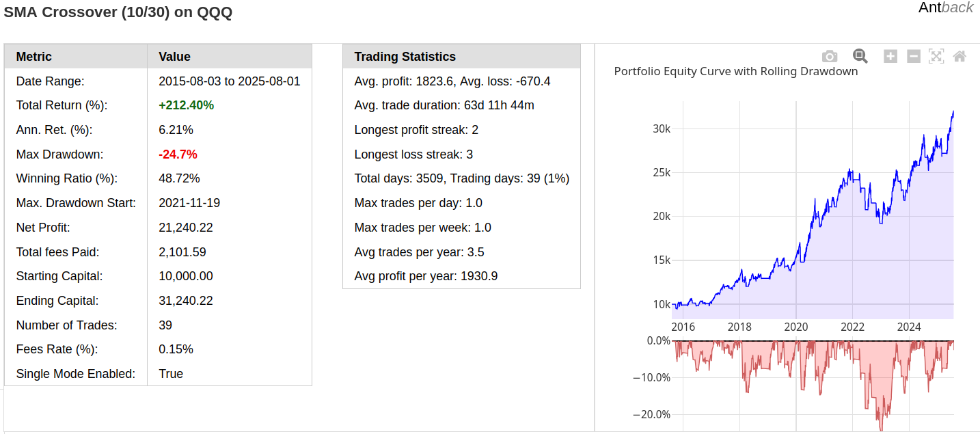The image size is (980, 434).
Task: Click the Date Range value cell
Action: coord(230,81)
